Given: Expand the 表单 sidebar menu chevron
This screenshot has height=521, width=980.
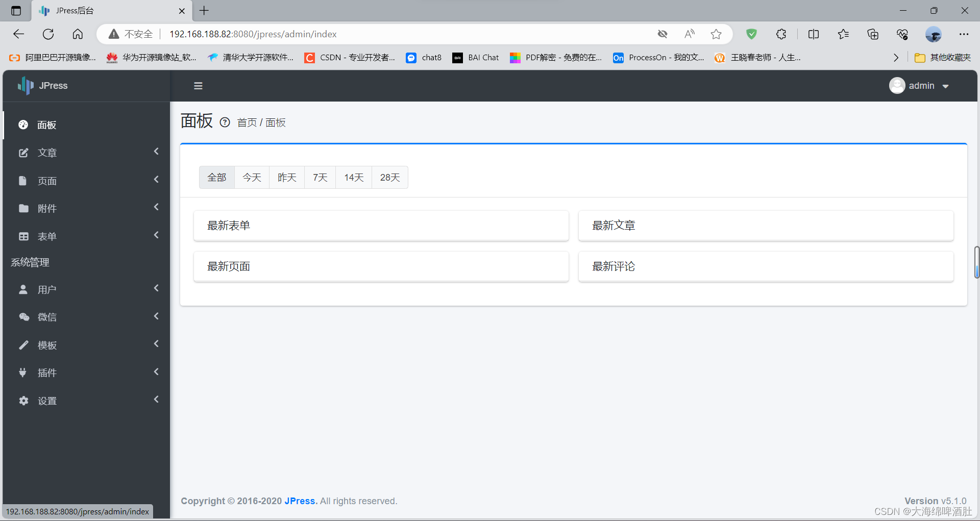Looking at the screenshot, I should pyautogui.click(x=156, y=235).
